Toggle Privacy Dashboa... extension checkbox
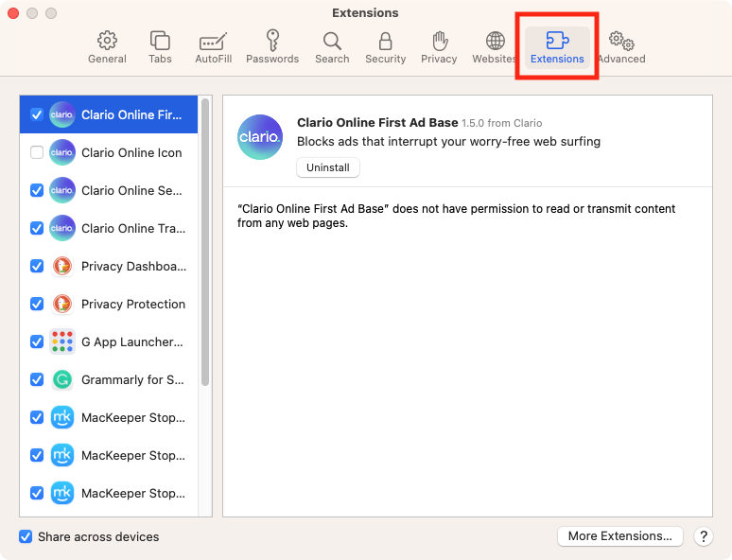 (37, 266)
